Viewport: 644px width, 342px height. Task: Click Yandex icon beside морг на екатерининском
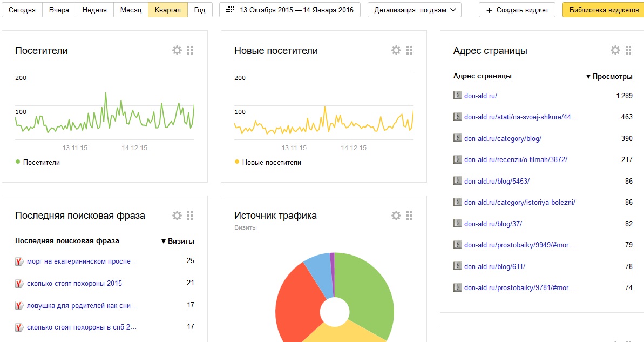(19, 261)
